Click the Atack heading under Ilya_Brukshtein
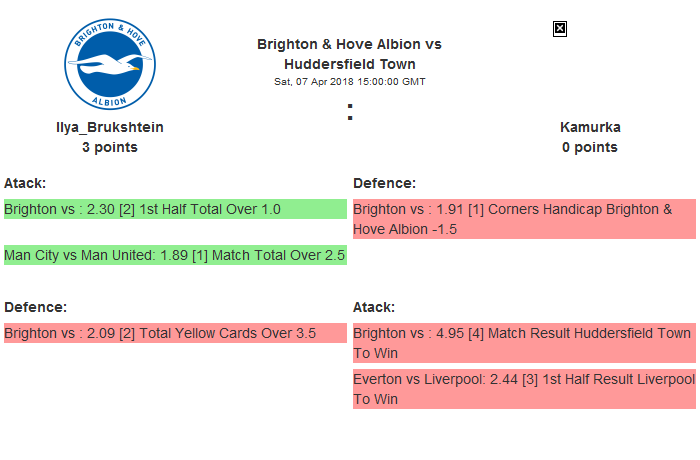The image size is (700, 460). tap(25, 184)
